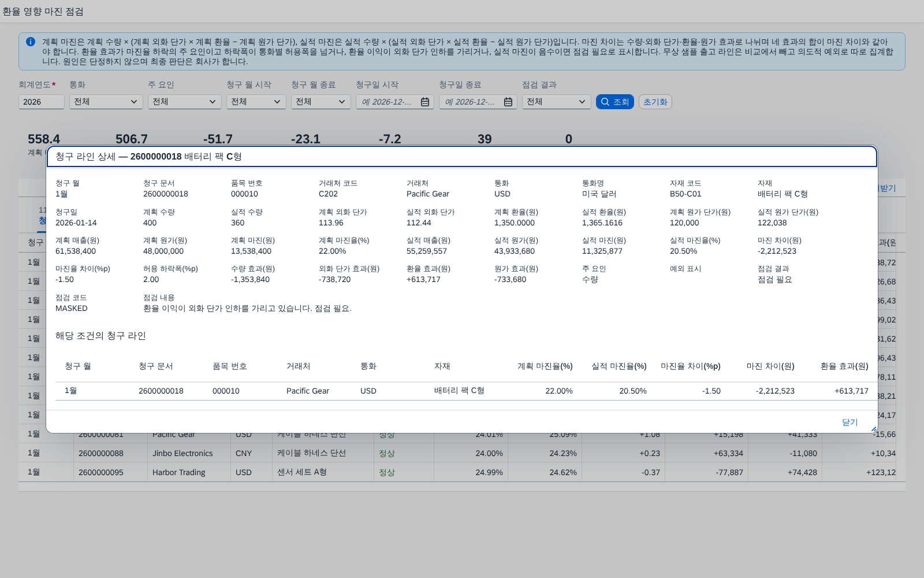Click Jinbo Electronics in background table
924x578 pixels.
tap(182, 453)
